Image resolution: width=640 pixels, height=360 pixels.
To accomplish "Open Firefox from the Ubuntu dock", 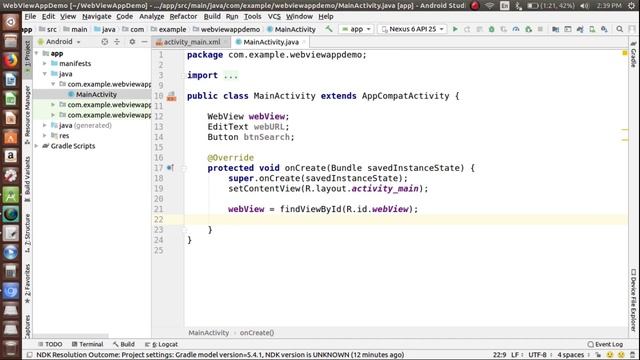I will click(x=11, y=60).
